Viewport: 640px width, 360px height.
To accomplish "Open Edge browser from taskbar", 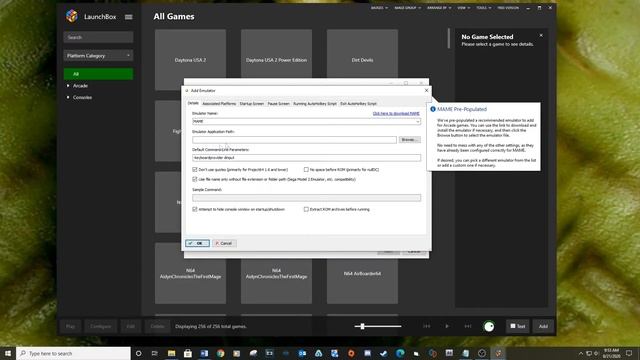I will (x=400, y=353).
